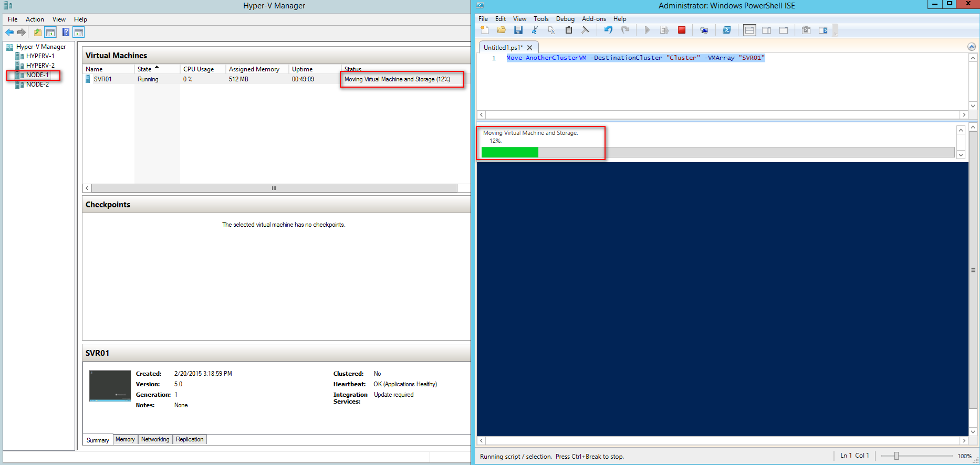The image size is (980, 465).
Task: Toggle Show/Hide Console Tree icon in Hyper-V Manager
Action: 50,33
